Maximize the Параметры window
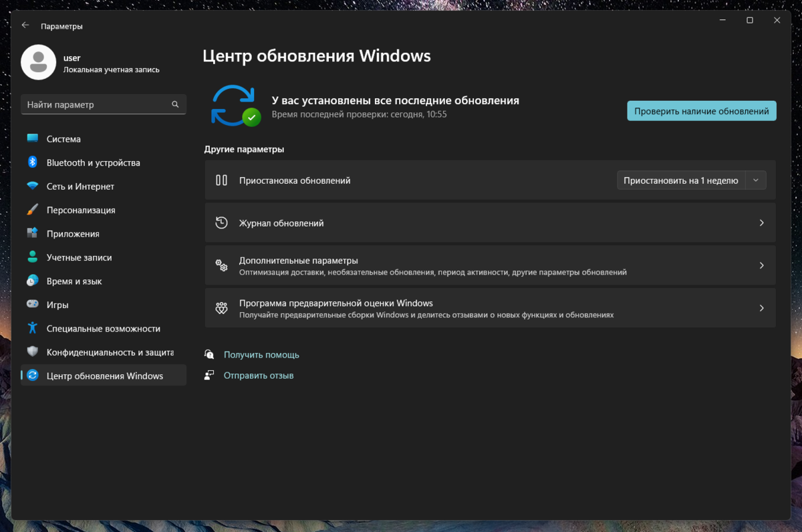The image size is (802, 532). (x=750, y=21)
